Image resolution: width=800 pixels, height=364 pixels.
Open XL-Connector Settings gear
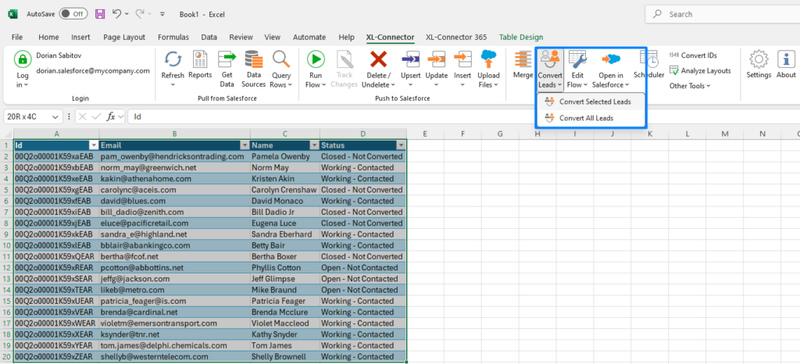pyautogui.click(x=759, y=59)
